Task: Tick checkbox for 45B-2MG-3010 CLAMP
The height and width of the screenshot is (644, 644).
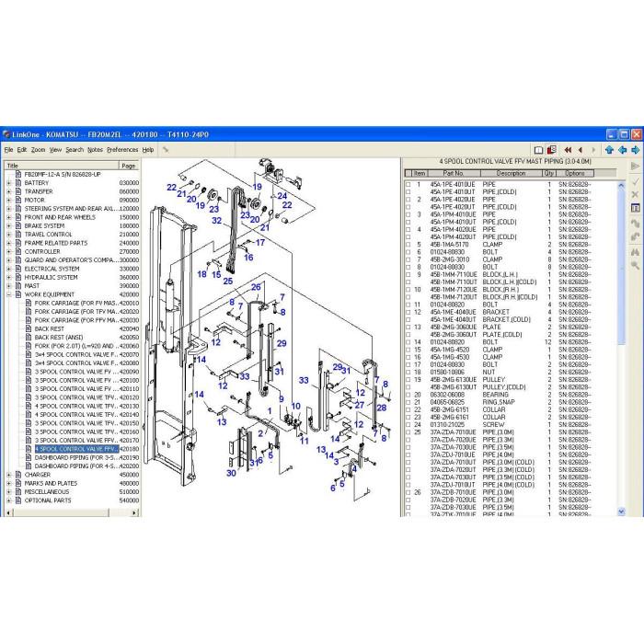Action: point(408,260)
